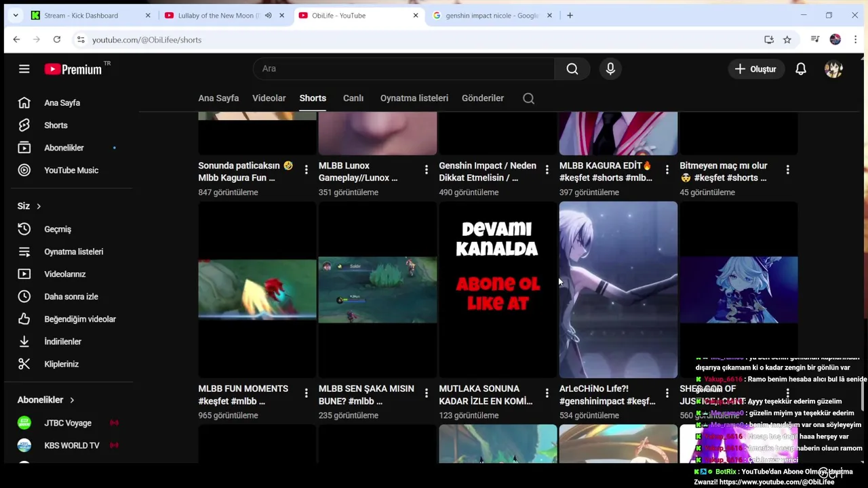Play the DEVAMI KANALDA short thumbnail
868x488 pixels.
tap(498, 289)
